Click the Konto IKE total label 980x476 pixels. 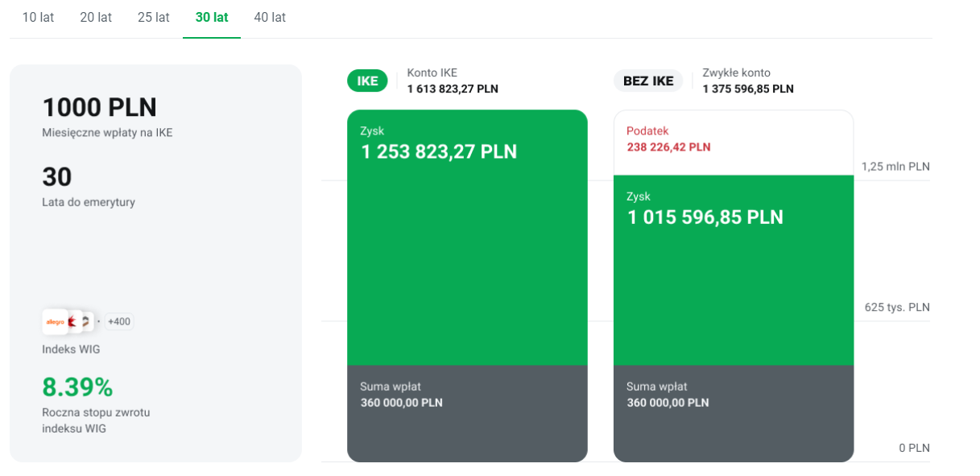[x=452, y=81]
